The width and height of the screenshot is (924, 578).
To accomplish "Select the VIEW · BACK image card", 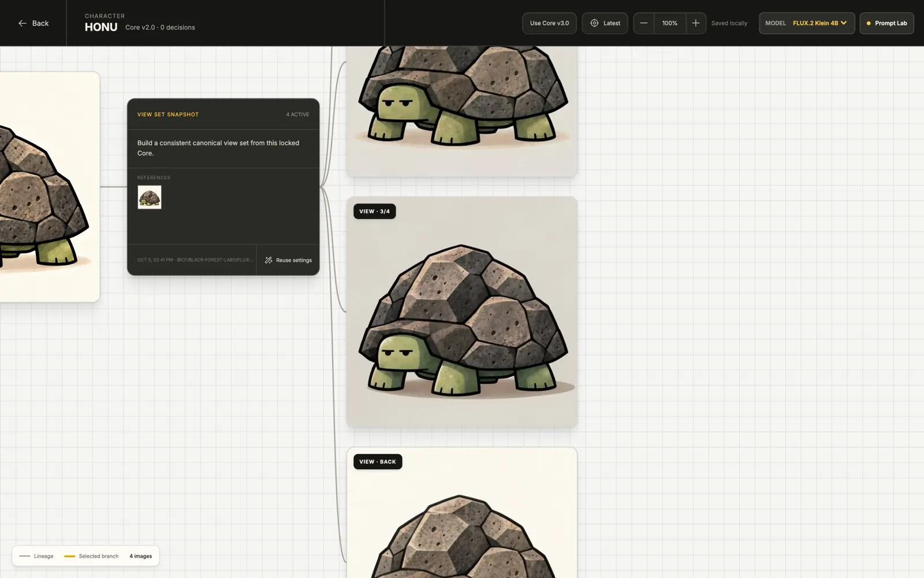I will tap(462, 513).
